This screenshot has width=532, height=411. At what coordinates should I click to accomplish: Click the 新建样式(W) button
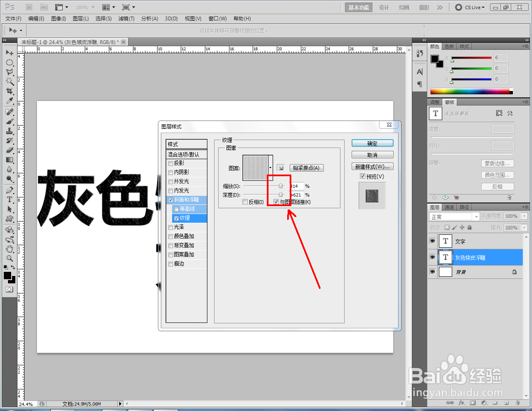coord(372,167)
